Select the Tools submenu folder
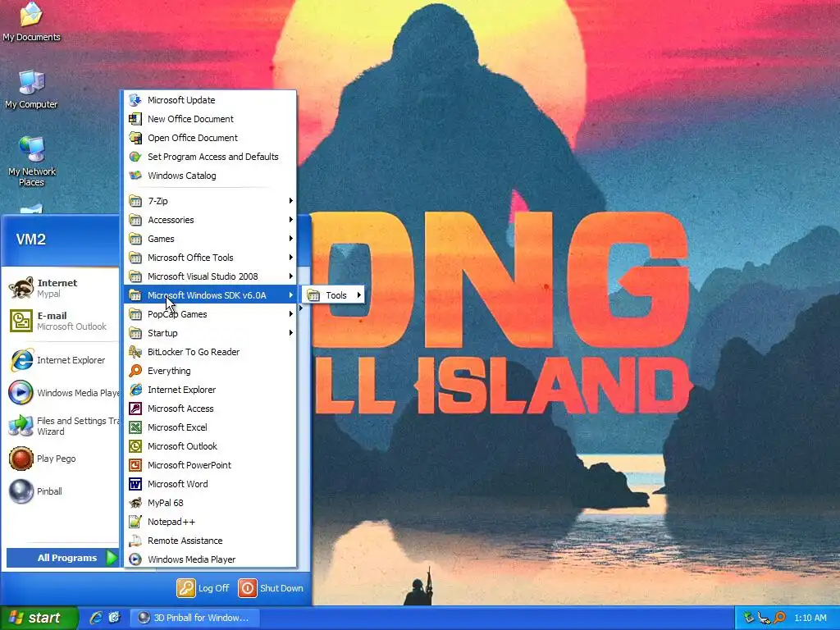Image resolution: width=840 pixels, height=630 pixels. tap(334, 295)
